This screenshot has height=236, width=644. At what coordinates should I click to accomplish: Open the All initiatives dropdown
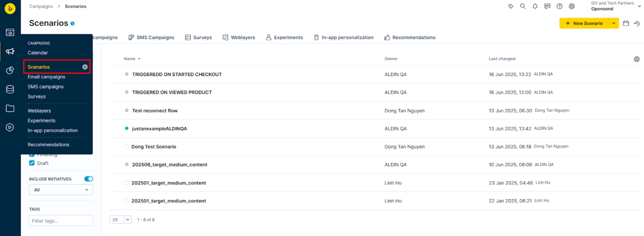click(61, 190)
